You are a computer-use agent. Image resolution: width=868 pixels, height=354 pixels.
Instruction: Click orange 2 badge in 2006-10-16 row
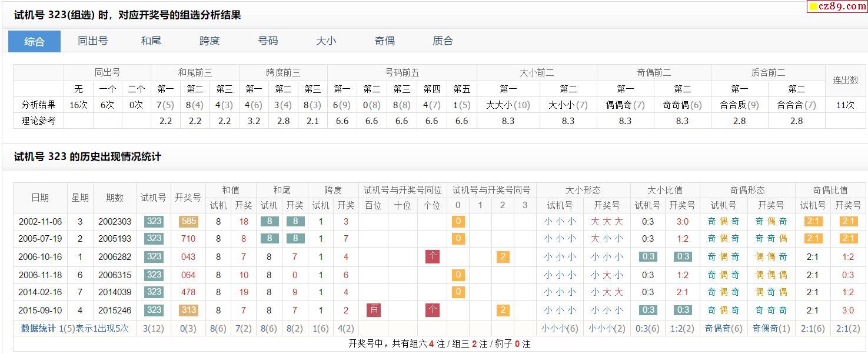click(x=503, y=256)
